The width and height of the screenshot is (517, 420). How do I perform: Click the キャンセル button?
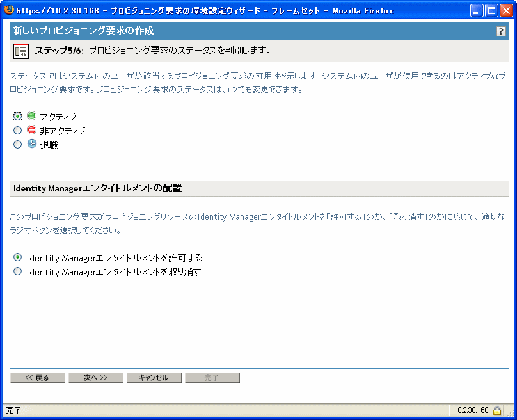[154, 378]
